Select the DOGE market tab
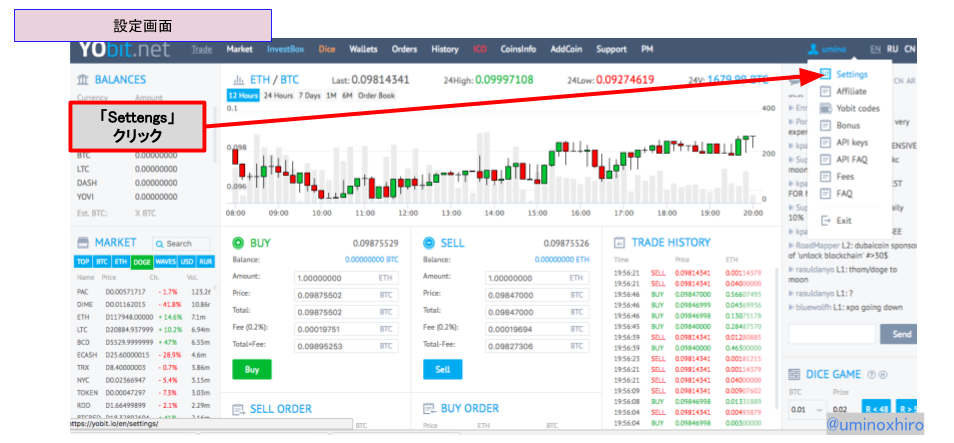 [x=142, y=262]
